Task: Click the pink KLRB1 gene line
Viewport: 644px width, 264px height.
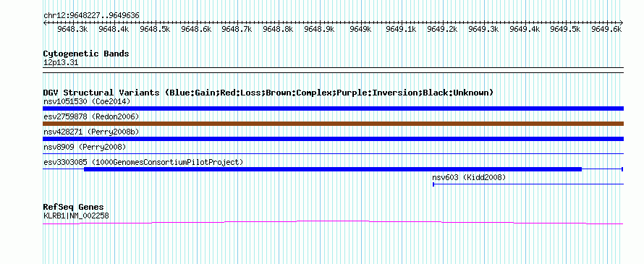Action: point(333,222)
